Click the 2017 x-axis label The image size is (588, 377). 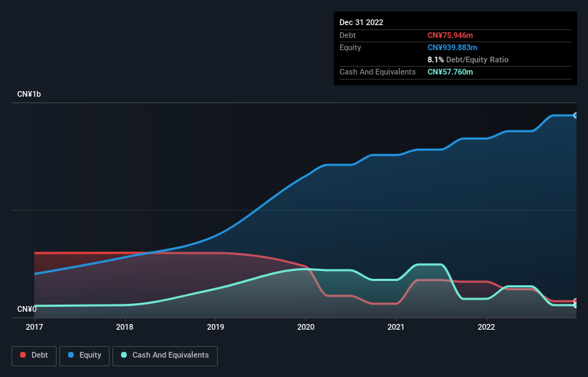tap(34, 327)
